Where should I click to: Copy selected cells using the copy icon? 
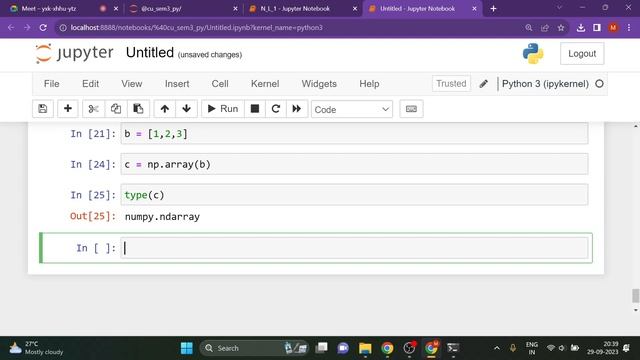pyautogui.click(x=116, y=109)
